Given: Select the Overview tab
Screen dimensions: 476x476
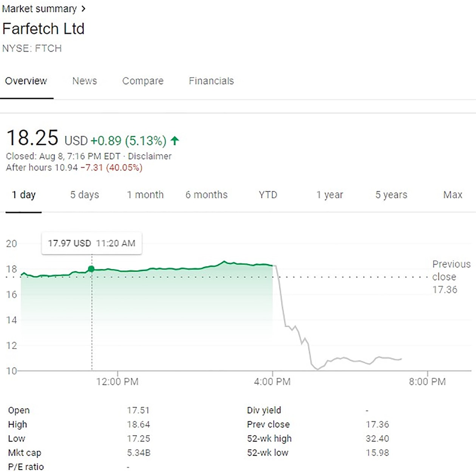Looking at the screenshot, I should coord(26,81).
